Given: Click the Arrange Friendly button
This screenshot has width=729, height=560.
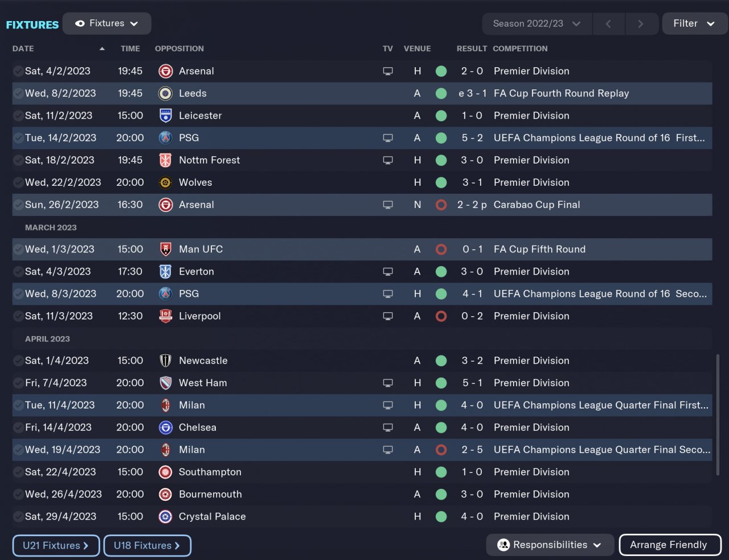Looking at the screenshot, I should pyautogui.click(x=669, y=545).
